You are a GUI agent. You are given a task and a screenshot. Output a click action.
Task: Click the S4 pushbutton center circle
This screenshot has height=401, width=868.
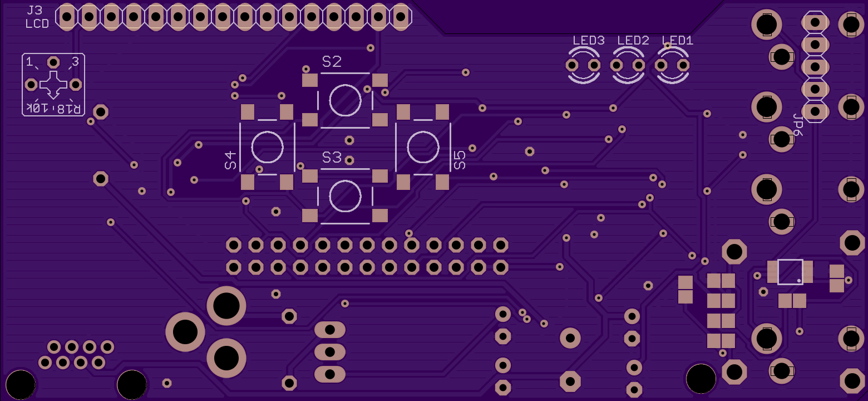267,147
